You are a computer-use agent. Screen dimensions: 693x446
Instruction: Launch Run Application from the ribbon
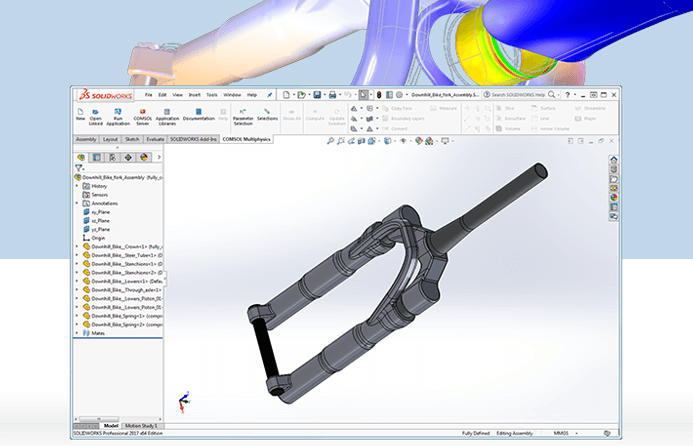[x=118, y=117]
